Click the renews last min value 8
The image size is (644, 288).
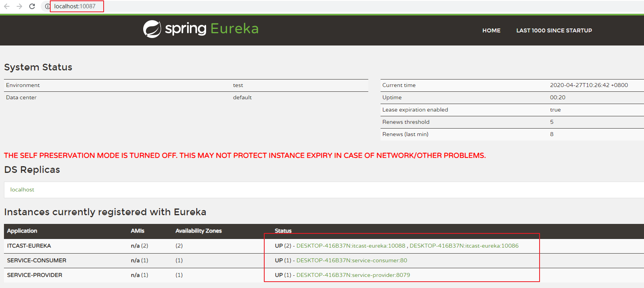[x=552, y=134]
